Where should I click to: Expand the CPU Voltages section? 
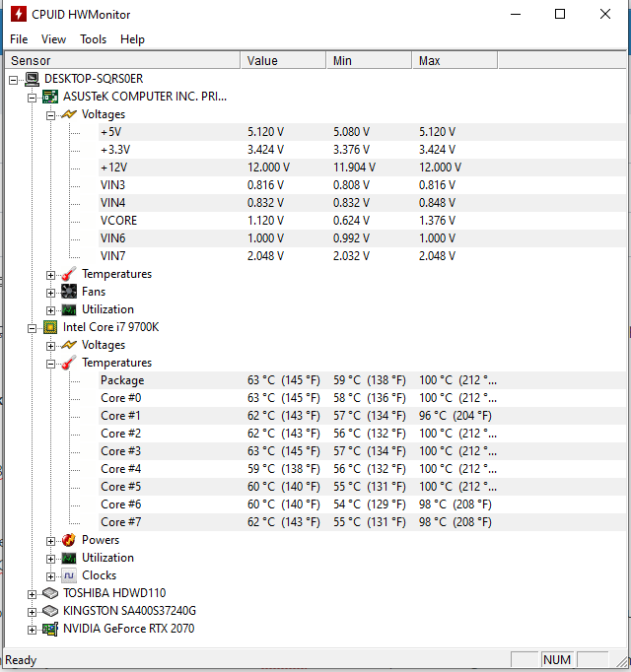coord(50,346)
